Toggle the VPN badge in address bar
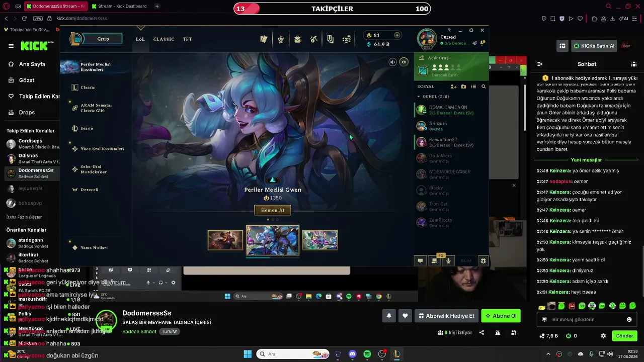644x362 pixels. coord(38,19)
